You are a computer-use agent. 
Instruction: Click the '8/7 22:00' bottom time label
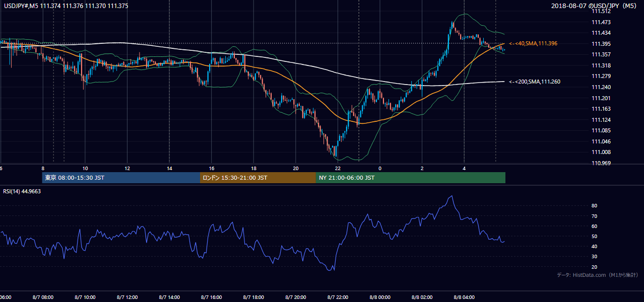[338, 298]
